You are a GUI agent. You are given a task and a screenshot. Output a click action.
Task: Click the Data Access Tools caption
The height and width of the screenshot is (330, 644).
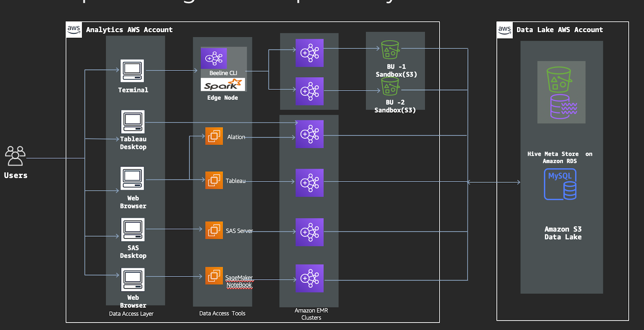pos(222,313)
